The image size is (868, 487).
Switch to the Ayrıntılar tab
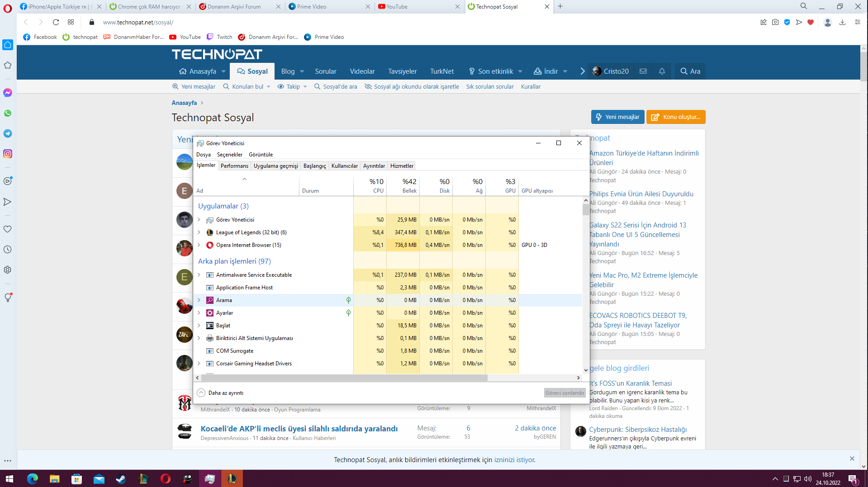(x=374, y=166)
